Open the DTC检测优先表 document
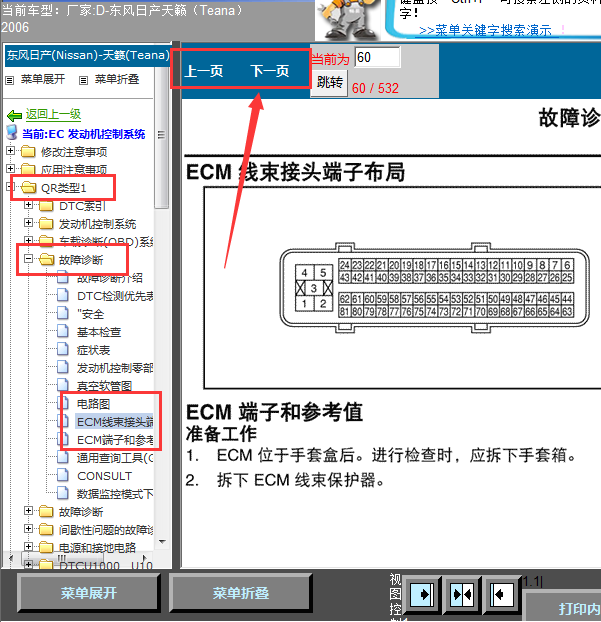This screenshot has height=622, width=601. point(115,296)
